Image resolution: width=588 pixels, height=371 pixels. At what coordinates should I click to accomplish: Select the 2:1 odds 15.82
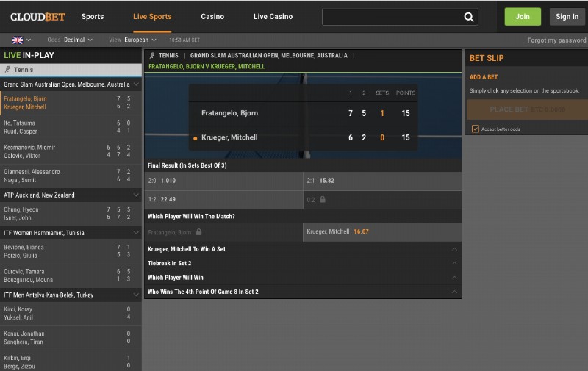pos(382,181)
